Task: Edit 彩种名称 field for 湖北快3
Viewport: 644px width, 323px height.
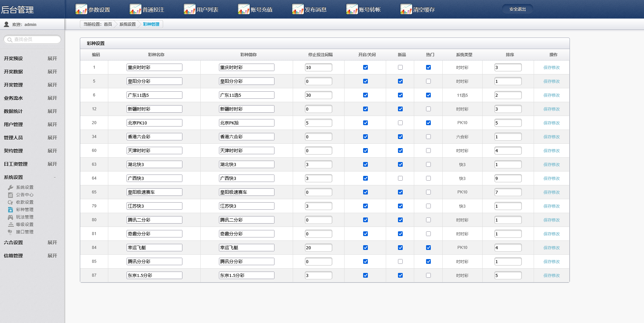Action: tap(154, 164)
